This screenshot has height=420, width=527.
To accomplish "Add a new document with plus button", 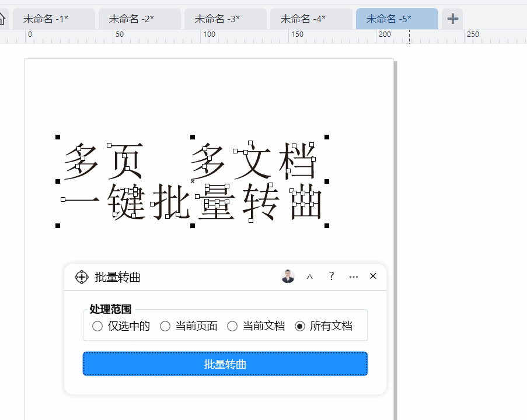I will [452, 19].
